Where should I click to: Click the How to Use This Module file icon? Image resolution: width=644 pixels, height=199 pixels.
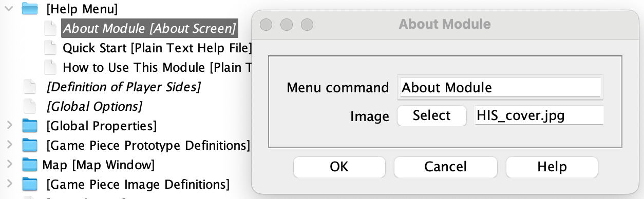(50, 67)
